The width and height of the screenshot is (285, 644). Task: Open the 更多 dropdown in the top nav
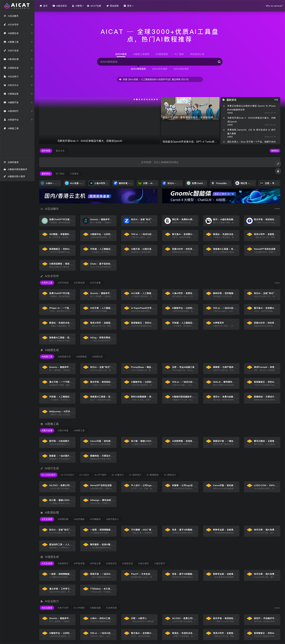129,6
